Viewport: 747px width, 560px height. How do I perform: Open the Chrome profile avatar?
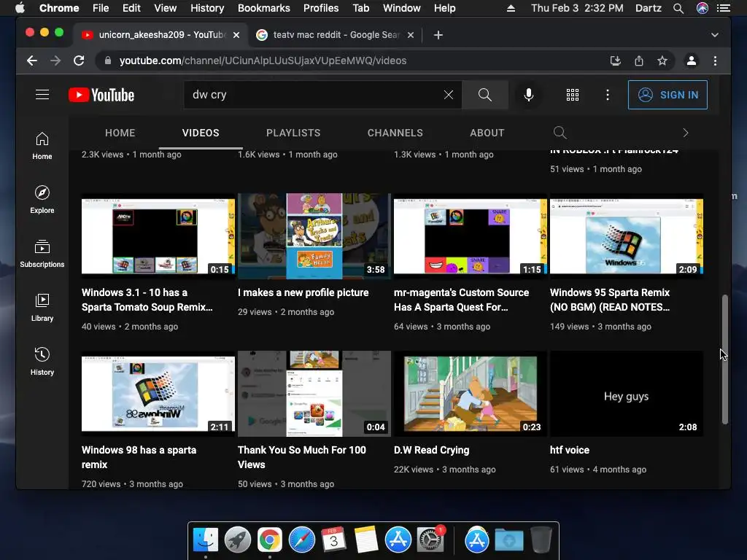click(692, 61)
